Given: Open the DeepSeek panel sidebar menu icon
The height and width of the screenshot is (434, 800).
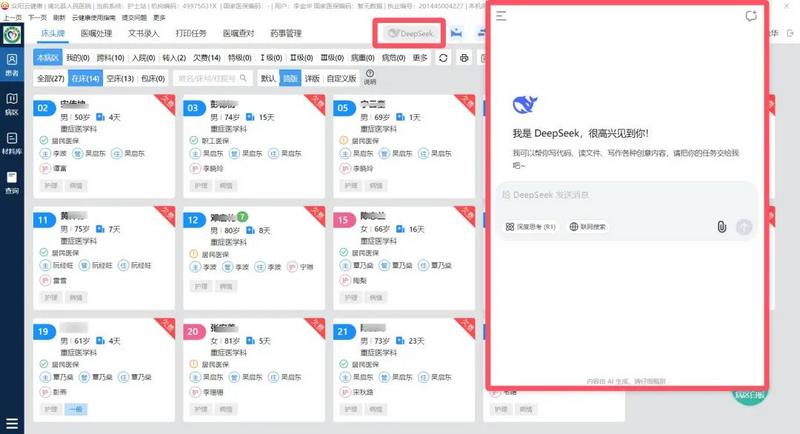Looking at the screenshot, I should pos(501,16).
